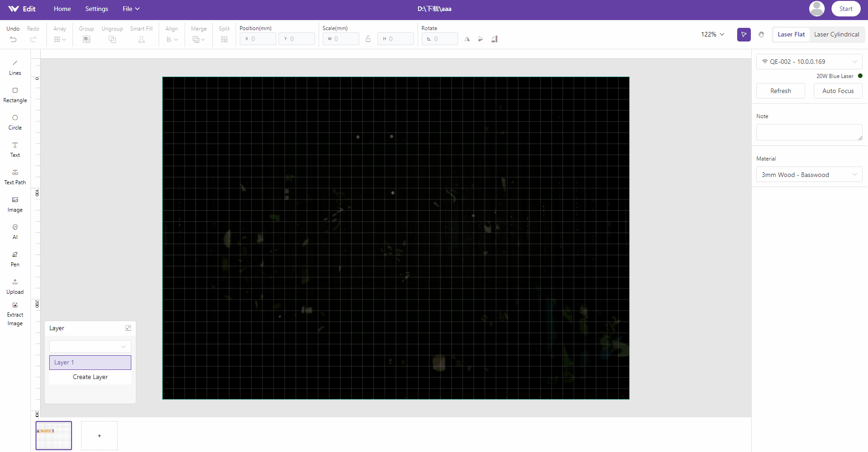This screenshot has width=868, height=452.
Task: Open the user account avatar
Action: click(816, 9)
